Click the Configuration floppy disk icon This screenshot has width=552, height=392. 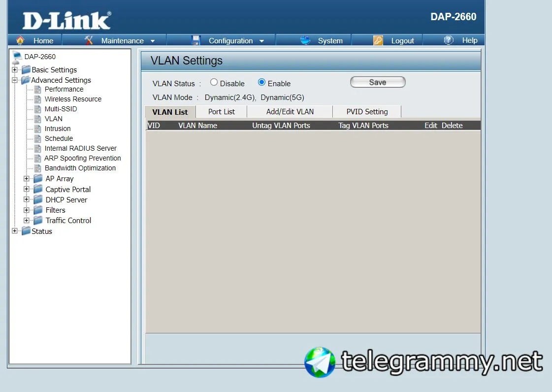[195, 40]
